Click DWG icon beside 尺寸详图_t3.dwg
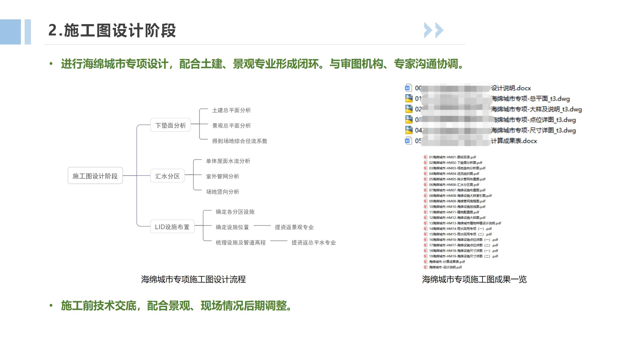This screenshot has height=362, width=644. tap(409, 130)
